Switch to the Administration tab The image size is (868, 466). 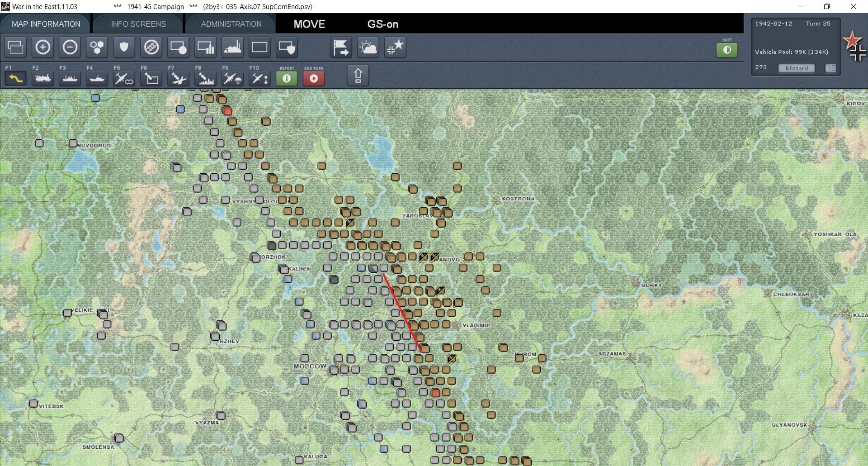[231, 24]
